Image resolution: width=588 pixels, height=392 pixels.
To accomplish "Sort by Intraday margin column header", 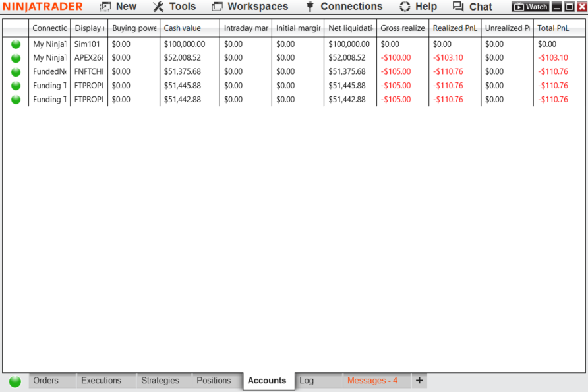I will 246,28.
